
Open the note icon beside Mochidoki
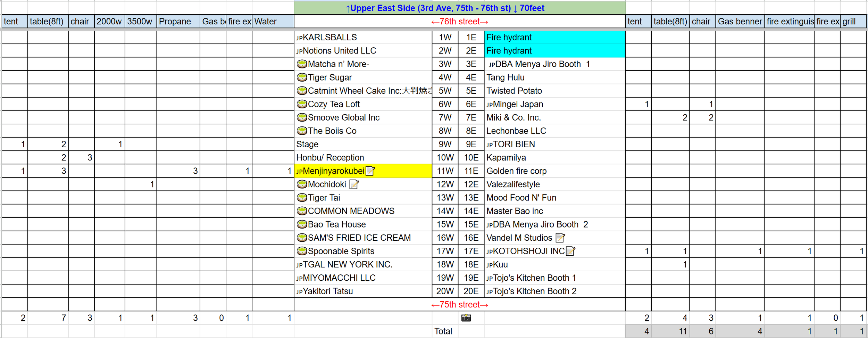pos(354,184)
